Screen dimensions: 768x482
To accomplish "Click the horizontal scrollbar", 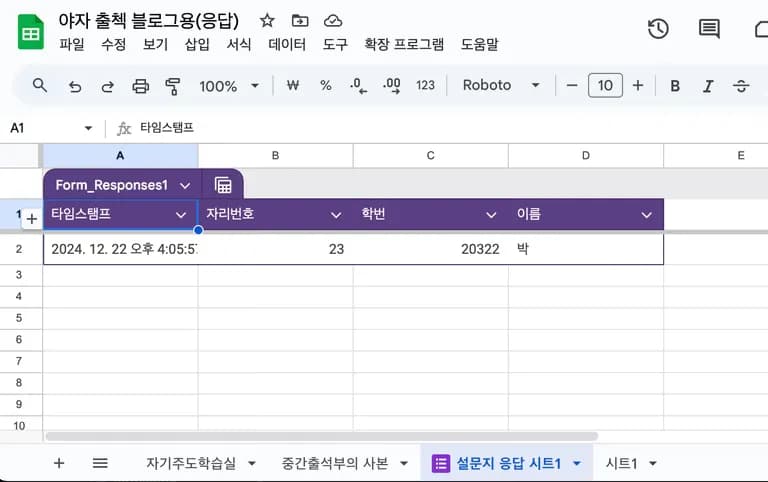I will coord(320,437).
